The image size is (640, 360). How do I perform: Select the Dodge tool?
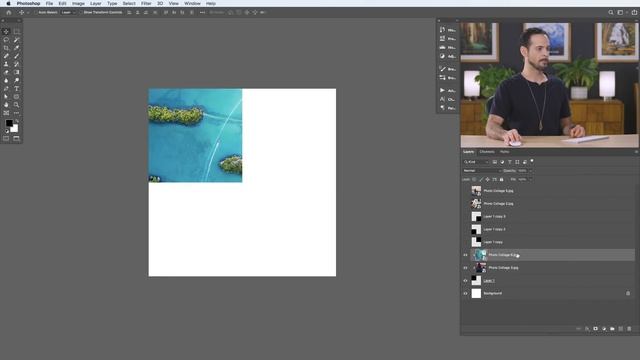click(x=16, y=80)
